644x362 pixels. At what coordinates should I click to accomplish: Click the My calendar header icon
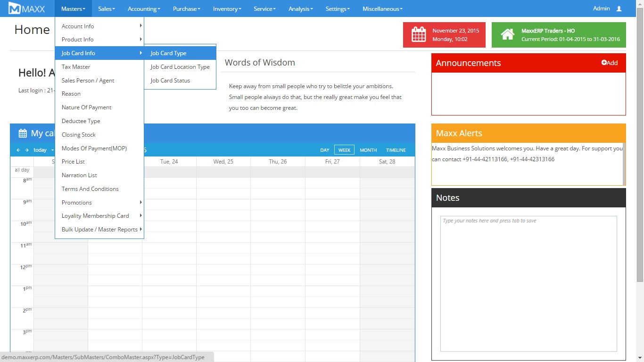[23, 133]
